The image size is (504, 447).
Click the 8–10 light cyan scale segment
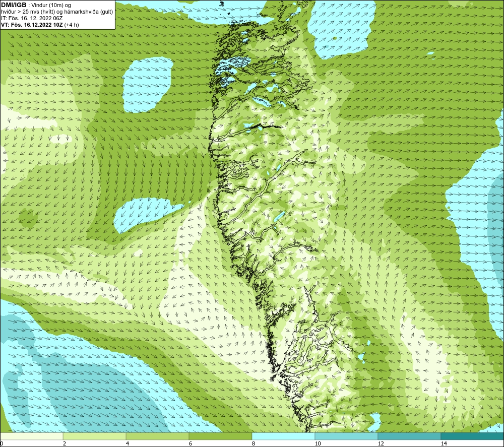283,436
